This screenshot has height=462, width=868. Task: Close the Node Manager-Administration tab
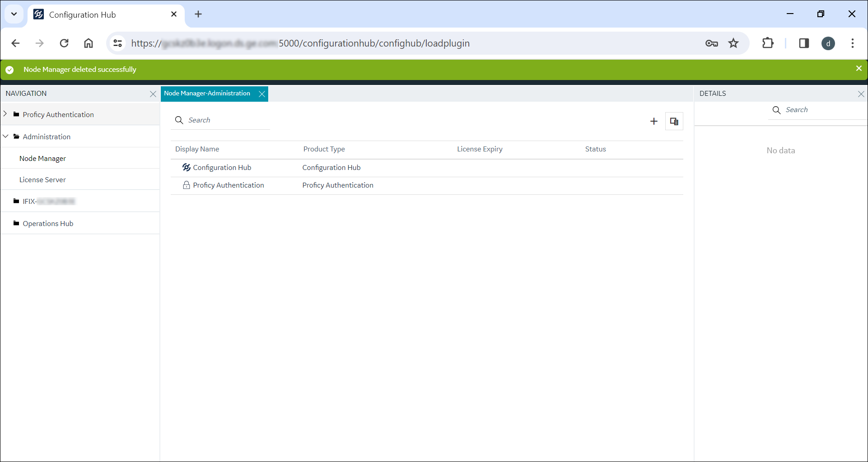tap(261, 94)
